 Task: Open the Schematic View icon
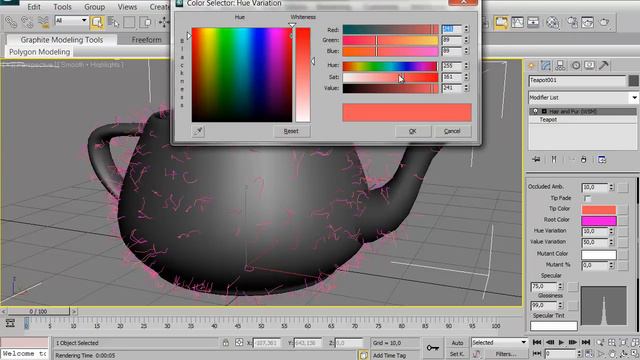click(533, 22)
